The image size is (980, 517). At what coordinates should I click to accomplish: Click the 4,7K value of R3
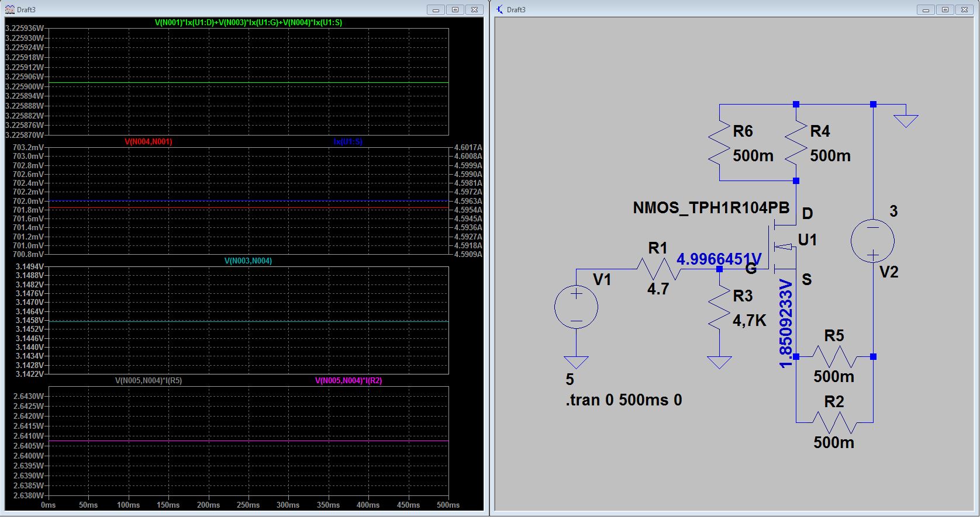750,320
